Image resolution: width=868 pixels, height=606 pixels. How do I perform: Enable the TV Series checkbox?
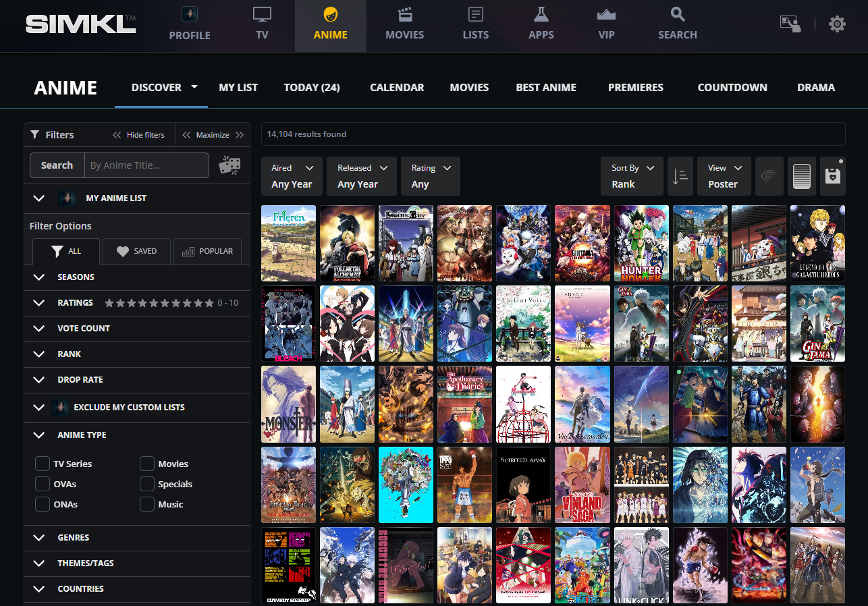43,464
